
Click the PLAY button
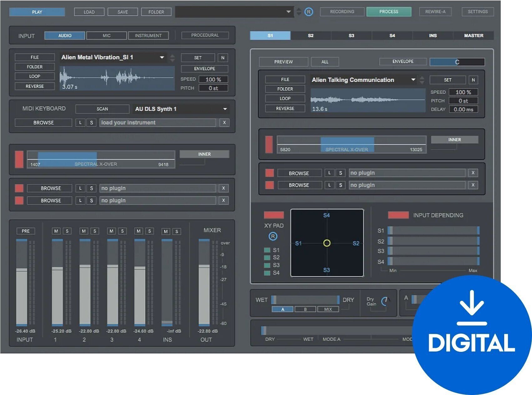(x=37, y=12)
